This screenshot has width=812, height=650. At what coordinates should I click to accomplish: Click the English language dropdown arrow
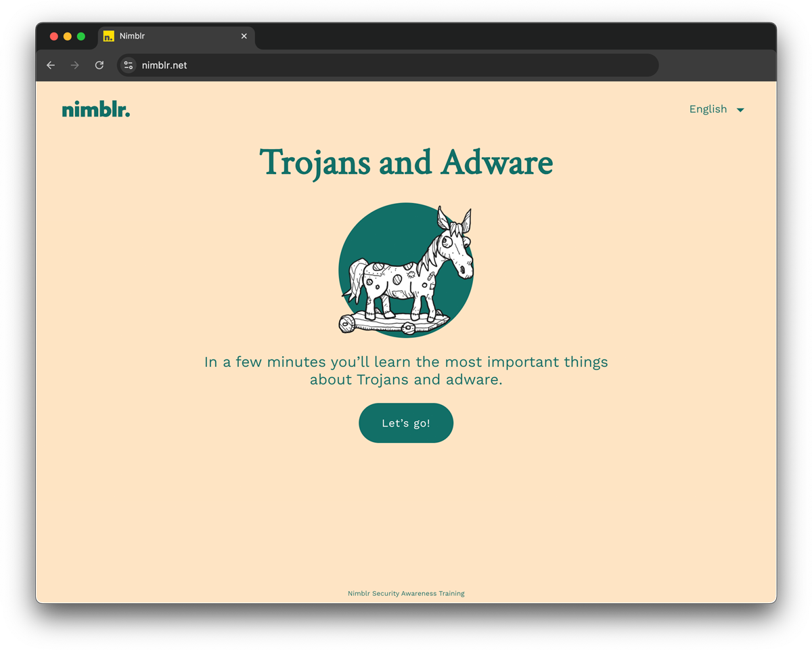(740, 109)
